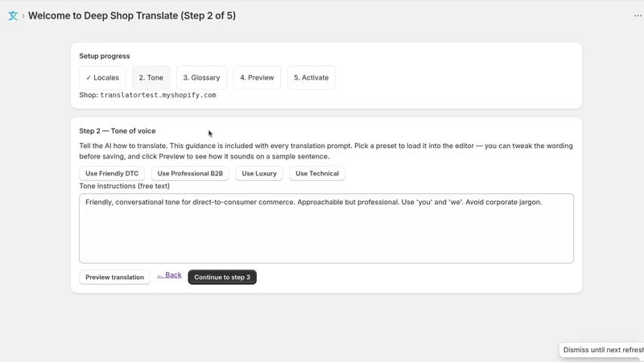Screen dimensions: 644x362
Task: Load the Use Professional B2B preset
Action: pyautogui.click(x=190, y=173)
